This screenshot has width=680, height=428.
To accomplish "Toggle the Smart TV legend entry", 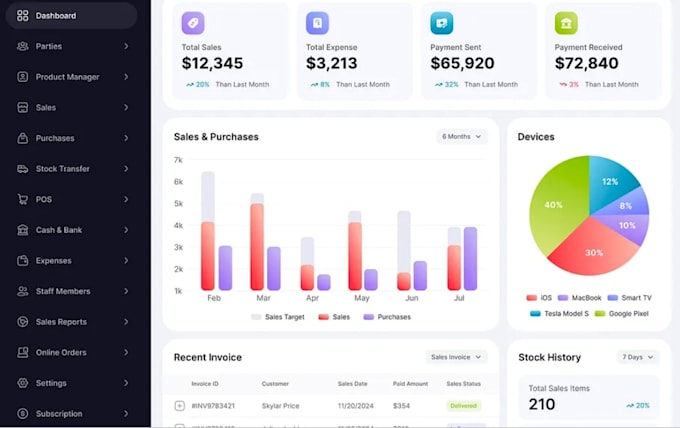I will click(x=630, y=298).
